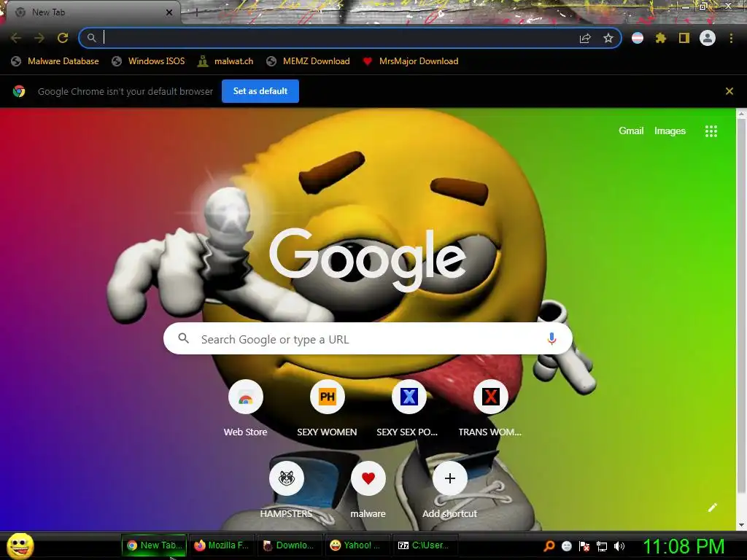Dismiss the default browser notification bar
The image size is (747, 560).
pyautogui.click(x=729, y=91)
